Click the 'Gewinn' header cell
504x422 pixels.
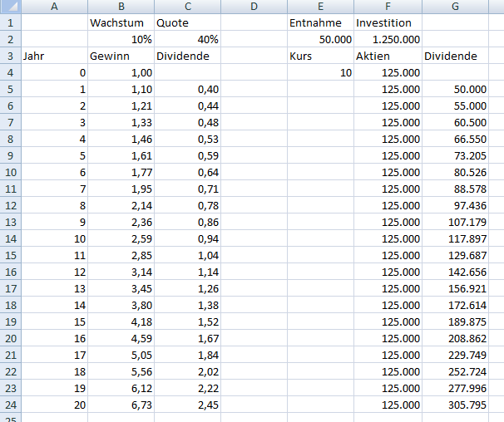pos(121,56)
